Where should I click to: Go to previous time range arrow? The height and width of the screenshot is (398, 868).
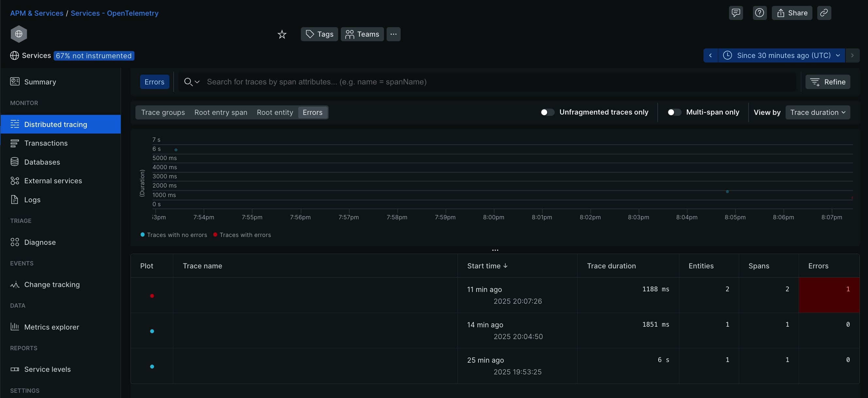[710, 55]
